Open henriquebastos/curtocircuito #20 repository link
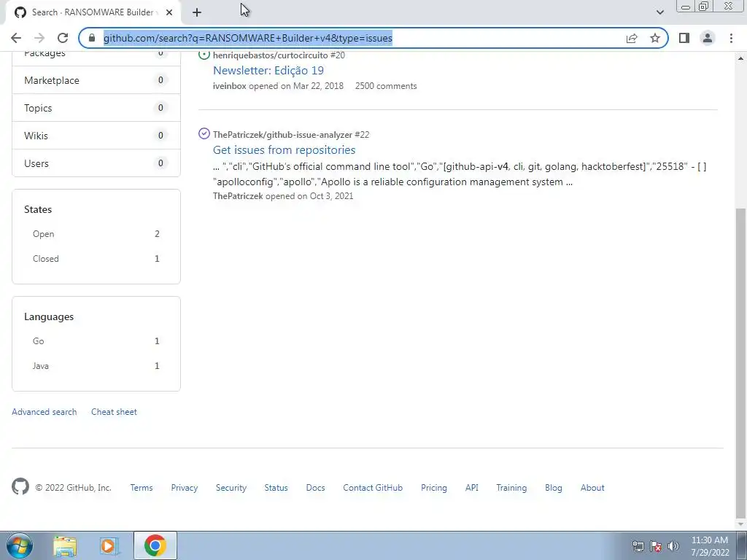This screenshot has width=747, height=560. [x=279, y=55]
